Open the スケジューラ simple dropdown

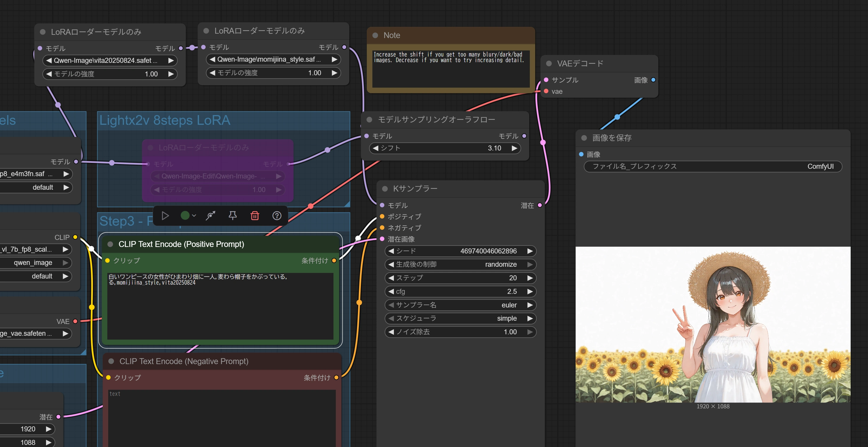click(x=460, y=319)
